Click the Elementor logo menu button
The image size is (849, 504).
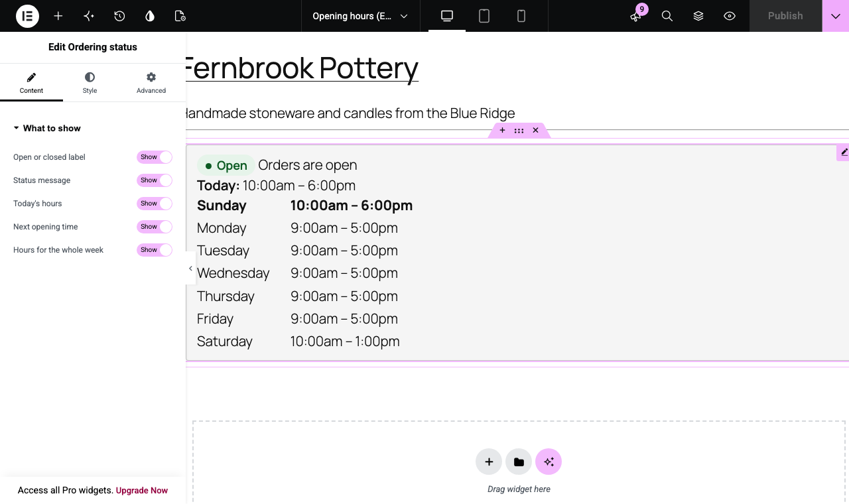(27, 16)
